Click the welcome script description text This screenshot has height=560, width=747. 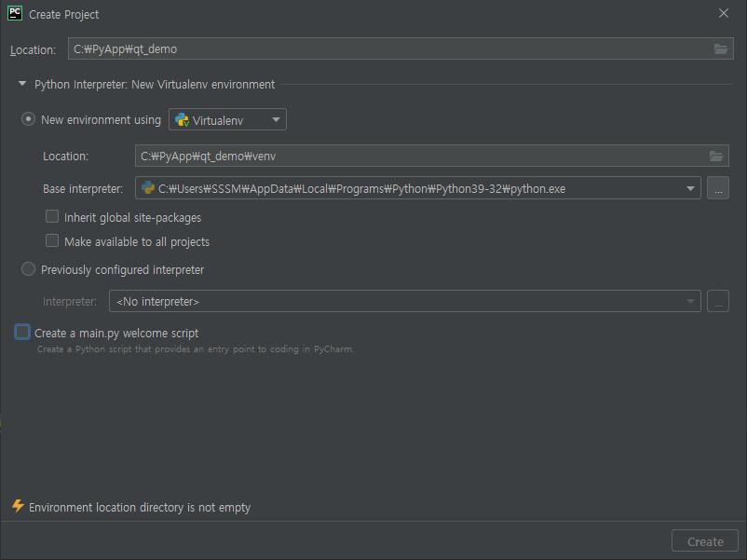[x=196, y=349]
